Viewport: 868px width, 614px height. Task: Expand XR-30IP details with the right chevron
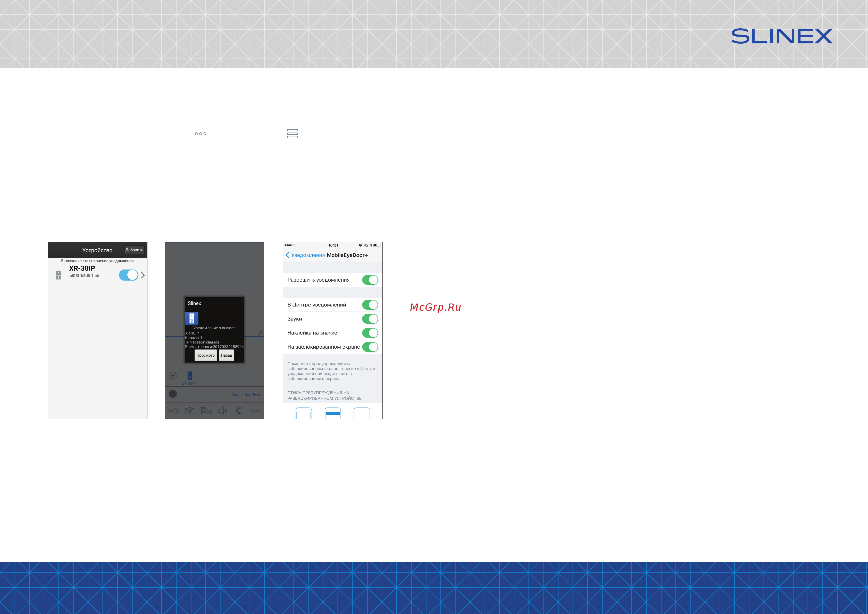pyautogui.click(x=143, y=275)
